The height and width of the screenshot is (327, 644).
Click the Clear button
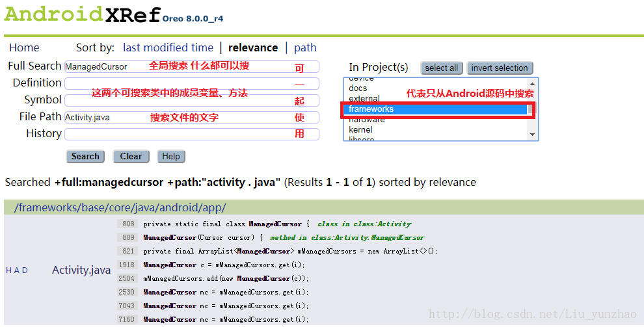pyautogui.click(x=131, y=156)
